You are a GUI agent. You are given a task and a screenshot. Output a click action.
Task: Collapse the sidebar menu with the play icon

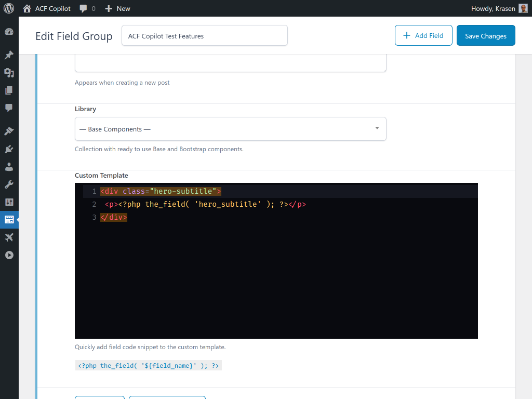[x=9, y=255]
